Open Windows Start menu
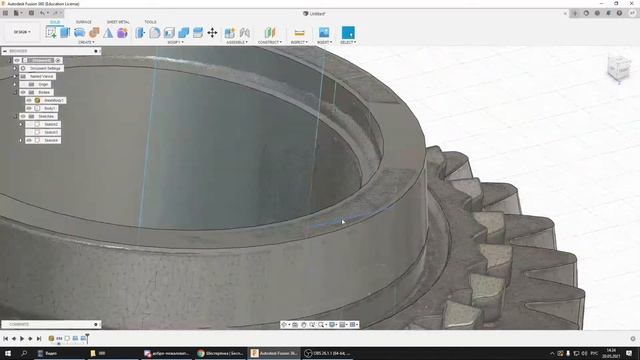The width and height of the screenshot is (640, 360). (x=7, y=353)
